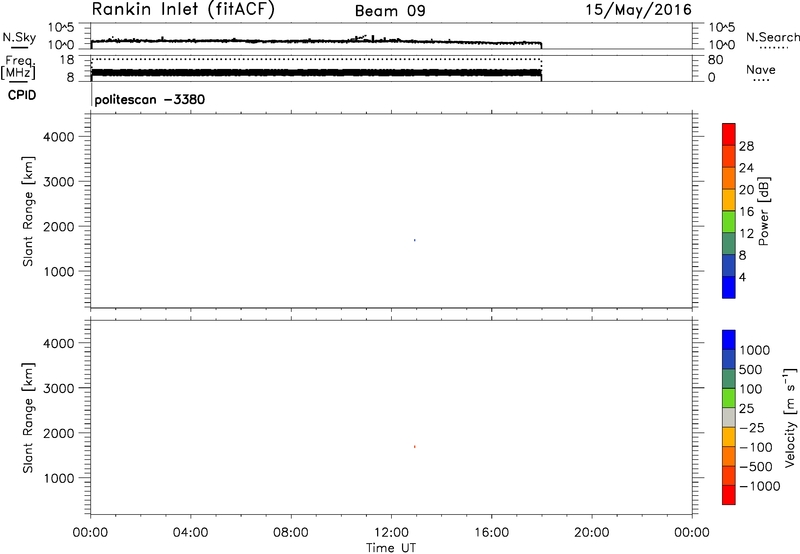Click the '80' Nave axis tick label
Image resolution: width=800 pixels, height=554 pixels.
pyautogui.click(x=715, y=60)
